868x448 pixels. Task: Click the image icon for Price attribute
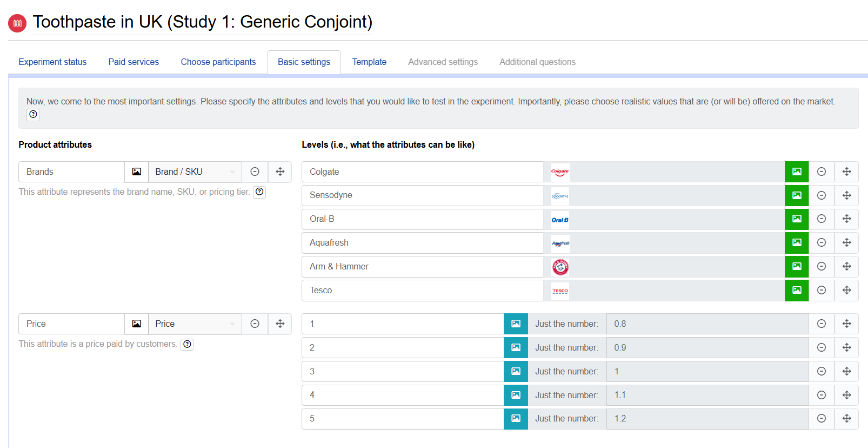click(x=137, y=324)
